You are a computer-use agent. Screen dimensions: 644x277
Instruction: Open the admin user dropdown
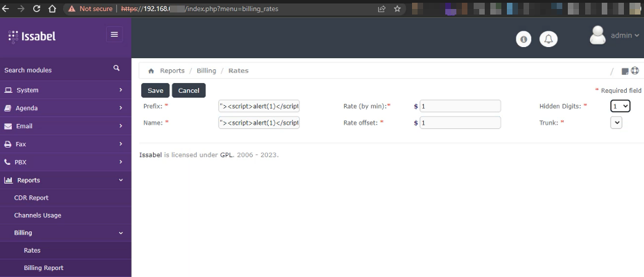(x=625, y=36)
